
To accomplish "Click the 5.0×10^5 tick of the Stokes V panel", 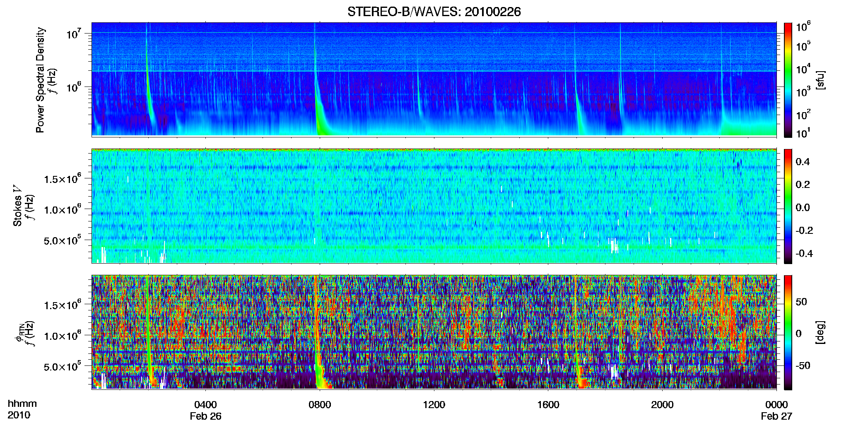I will pyautogui.click(x=63, y=240).
